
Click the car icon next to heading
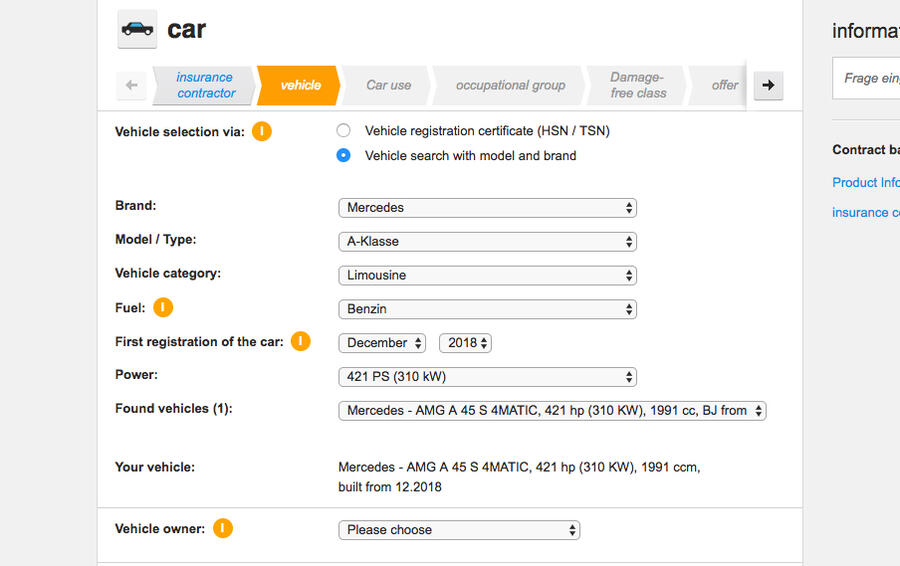(137, 29)
